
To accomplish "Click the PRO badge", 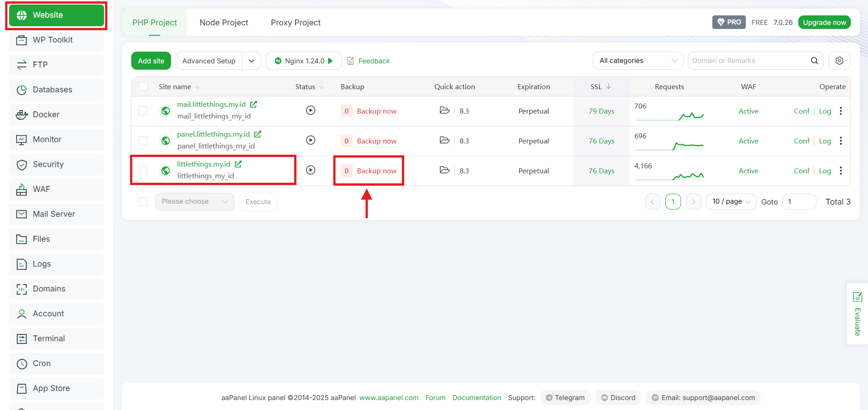I will coord(729,22).
